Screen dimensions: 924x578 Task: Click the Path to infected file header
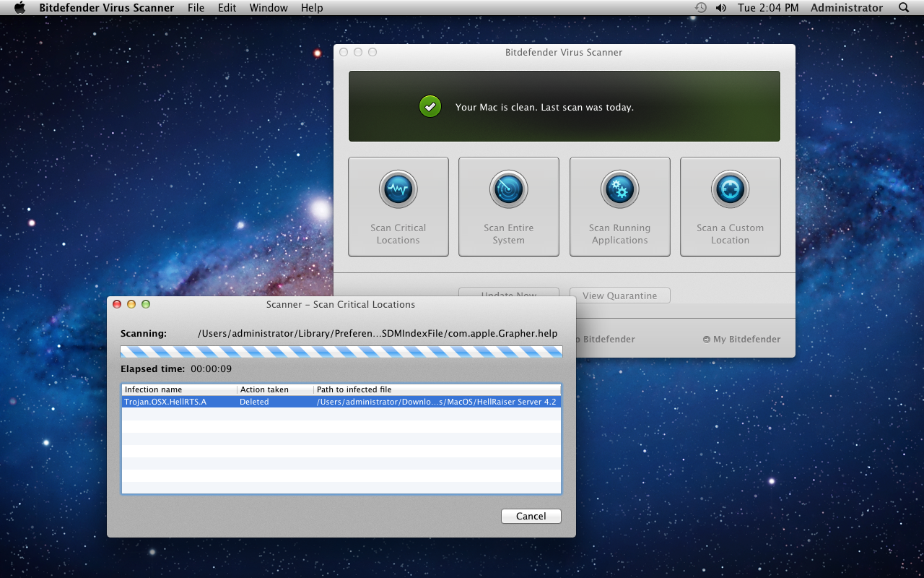point(437,389)
